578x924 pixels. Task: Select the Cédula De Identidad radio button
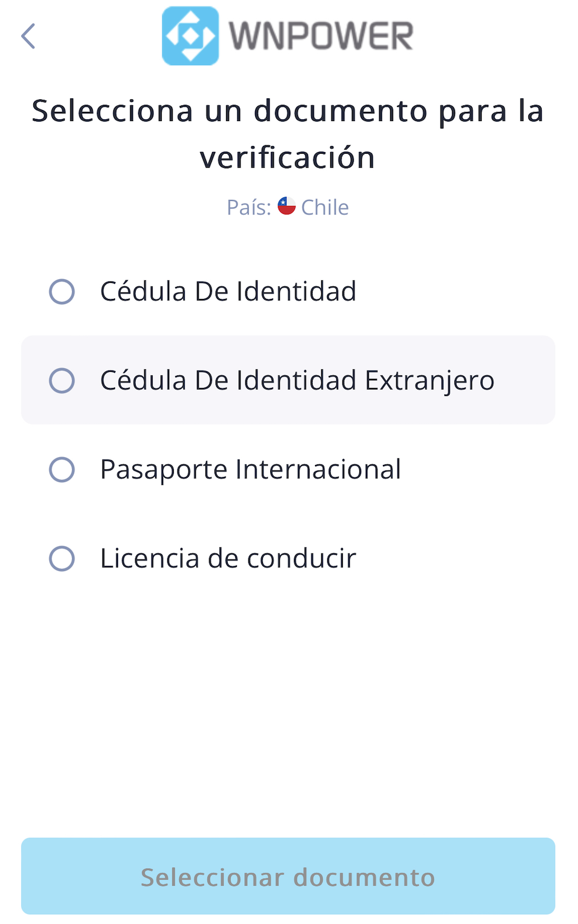pyautogui.click(x=62, y=292)
